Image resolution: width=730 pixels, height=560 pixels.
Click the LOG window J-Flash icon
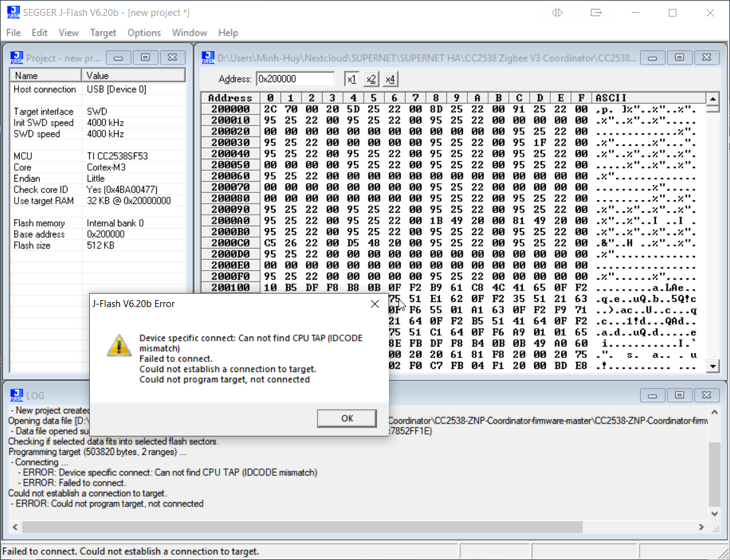(x=17, y=396)
